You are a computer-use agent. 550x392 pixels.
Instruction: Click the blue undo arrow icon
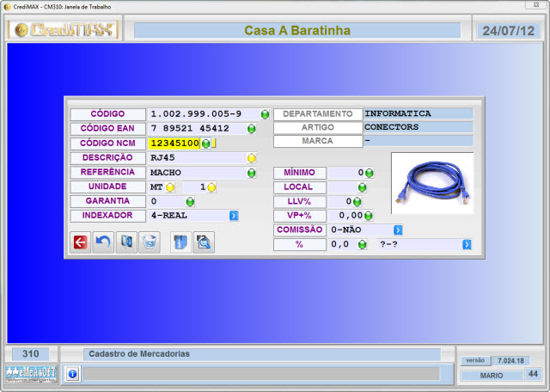103,242
